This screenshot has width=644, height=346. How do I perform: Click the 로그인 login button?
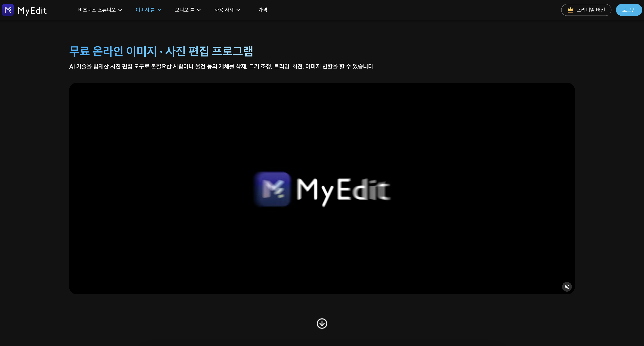[x=629, y=10]
